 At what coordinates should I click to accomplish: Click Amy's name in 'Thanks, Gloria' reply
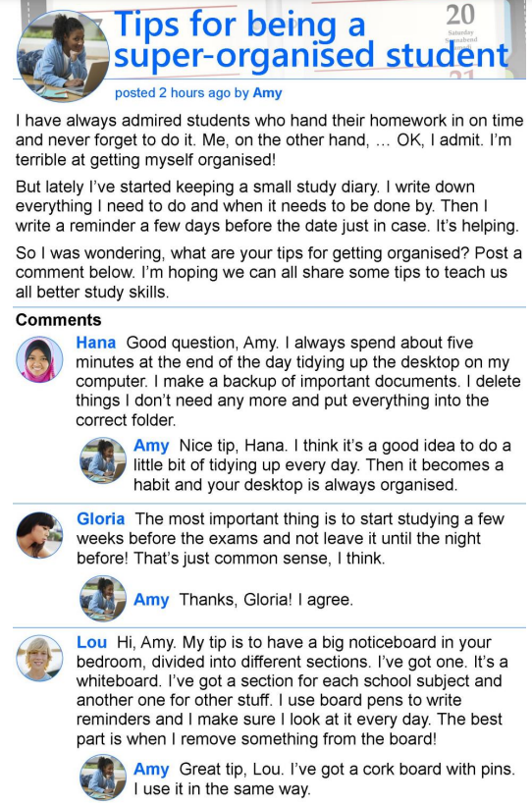151,600
